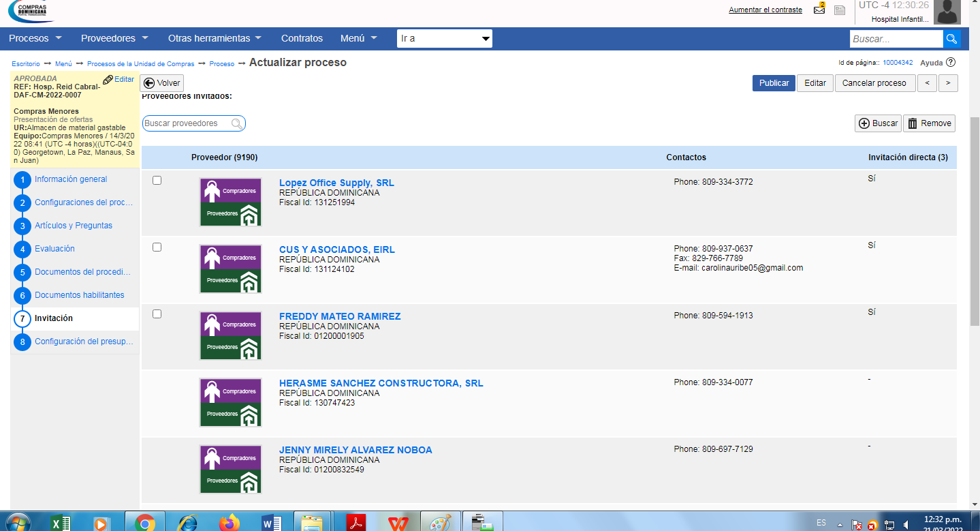The image size is (980, 531).
Task: Open Google Chrome from the taskbar
Action: coord(144,522)
